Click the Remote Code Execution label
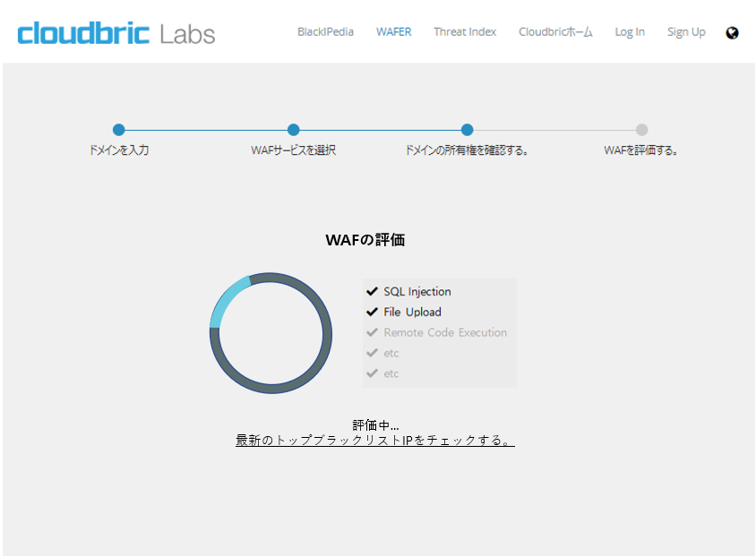Screen dimensions: 756x557 click(x=445, y=332)
